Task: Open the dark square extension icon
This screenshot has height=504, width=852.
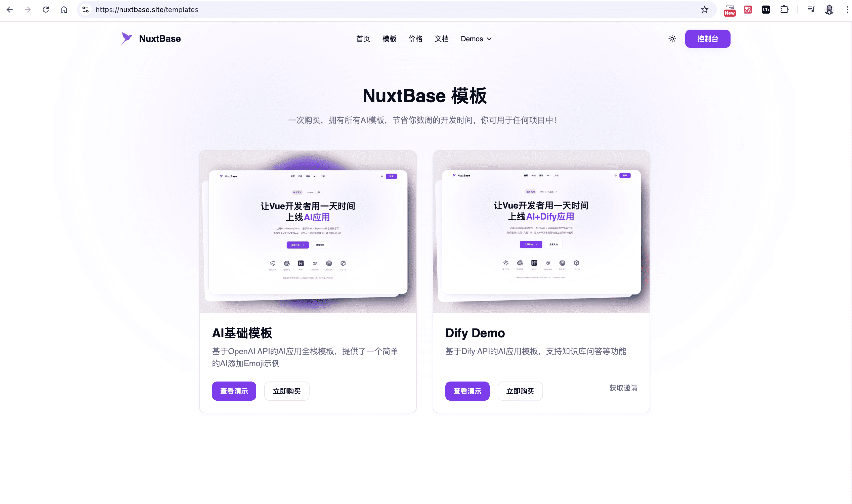Action: coord(766,10)
